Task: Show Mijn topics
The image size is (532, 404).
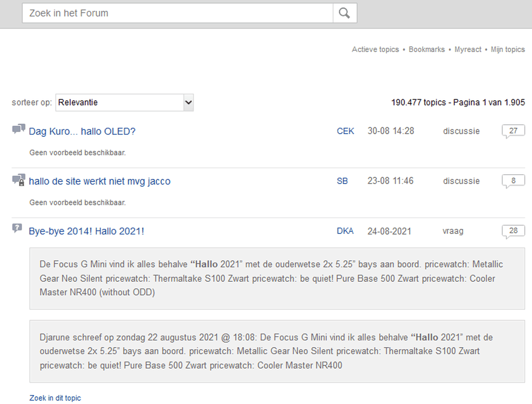Action: (508, 49)
